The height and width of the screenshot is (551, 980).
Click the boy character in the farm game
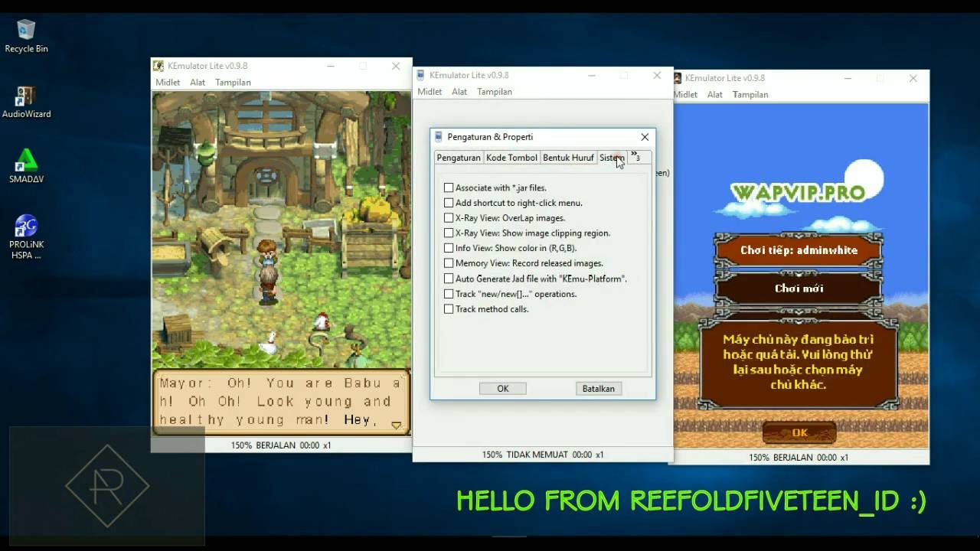[x=266, y=252]
